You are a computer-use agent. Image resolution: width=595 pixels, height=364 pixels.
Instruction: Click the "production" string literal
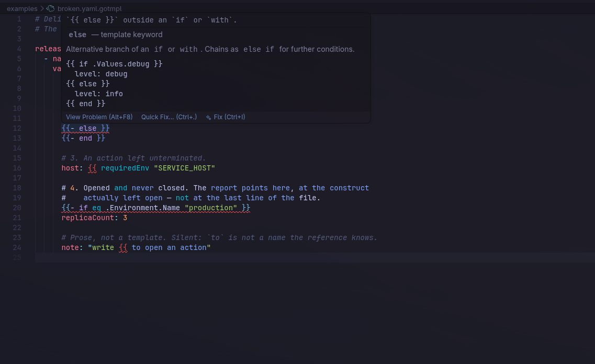coord(210,208)
